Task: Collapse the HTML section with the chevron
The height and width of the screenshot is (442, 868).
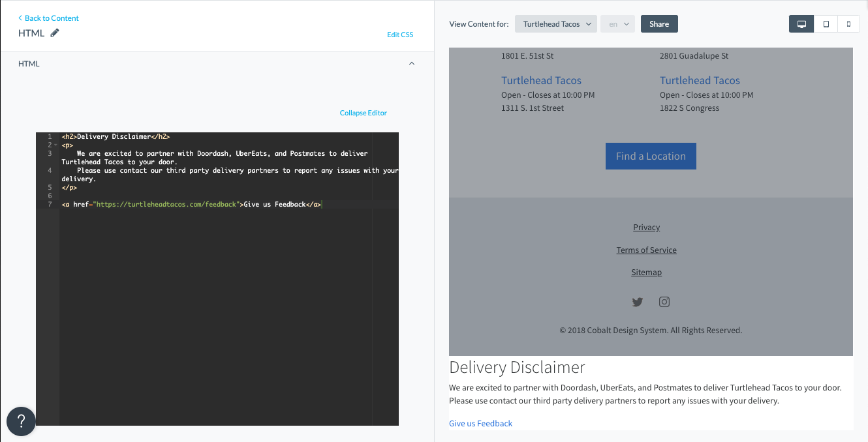Action: coord(412,64)
